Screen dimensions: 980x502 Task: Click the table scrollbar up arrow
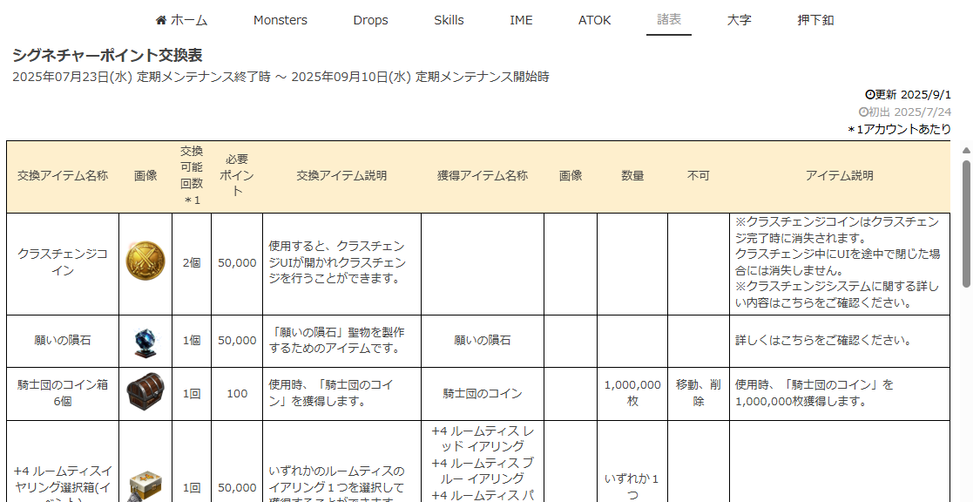point(966,151)
